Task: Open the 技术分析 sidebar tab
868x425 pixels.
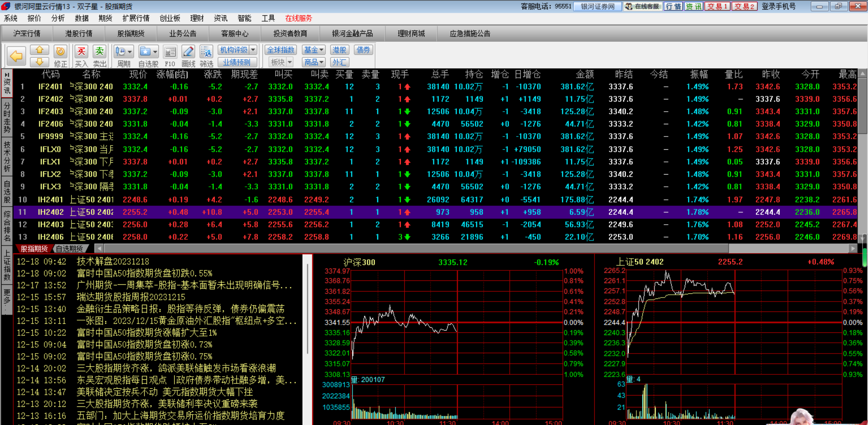Action: tap(7, 157)
